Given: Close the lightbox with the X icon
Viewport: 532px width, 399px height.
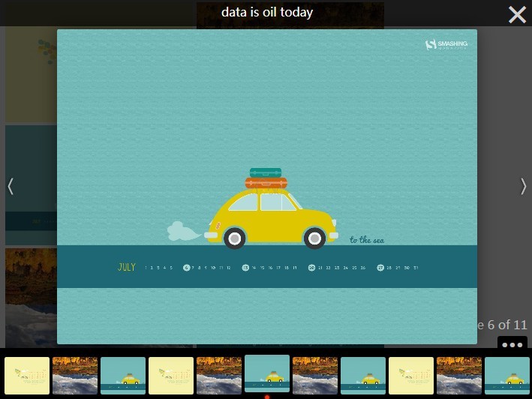Looking at the screenshot, I should pyautogui.click(x=517, y=14).
